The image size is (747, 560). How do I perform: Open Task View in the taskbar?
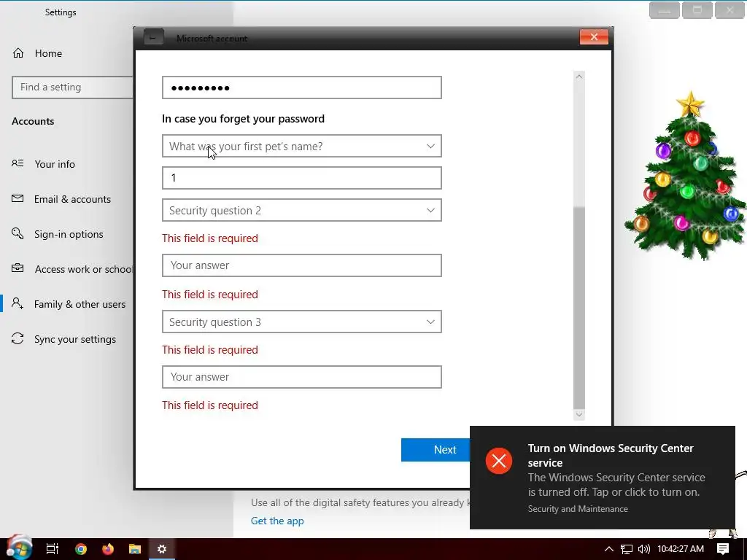click(x=52, y=549)
